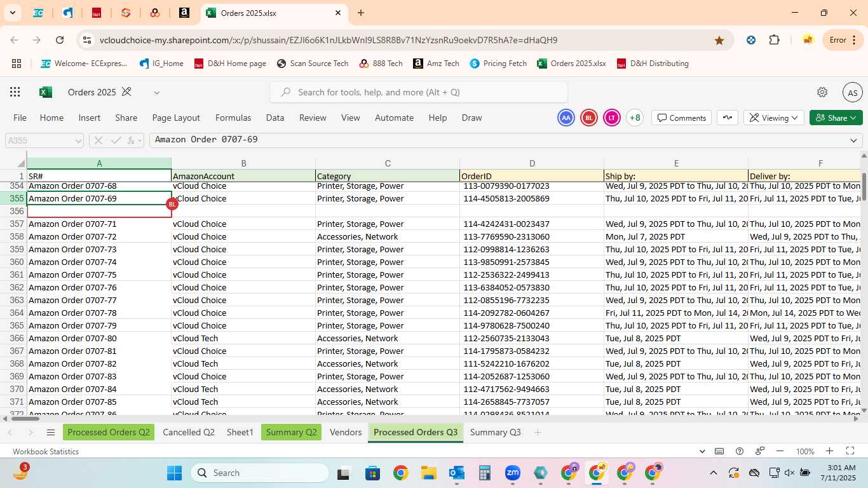Click the Select All corner triangle
868x488 pixels.
point(21,163)
